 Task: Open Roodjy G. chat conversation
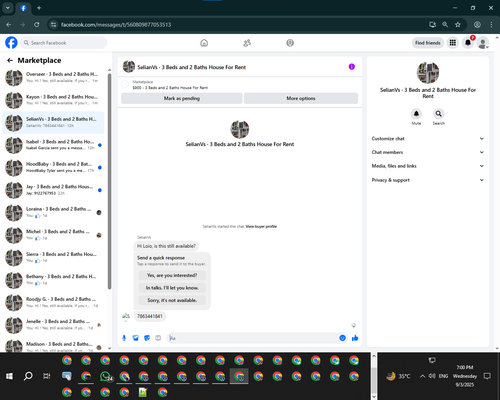[x=53, y=302]
